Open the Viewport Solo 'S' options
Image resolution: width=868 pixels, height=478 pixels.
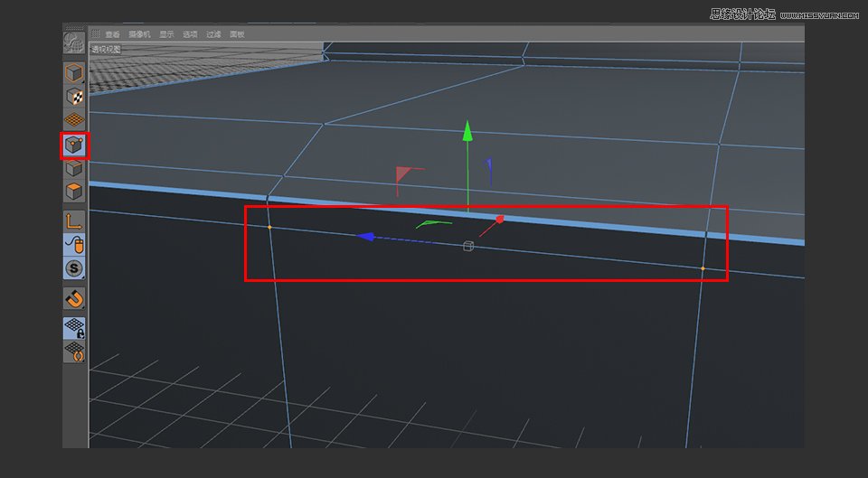click(x=74, y=268)
